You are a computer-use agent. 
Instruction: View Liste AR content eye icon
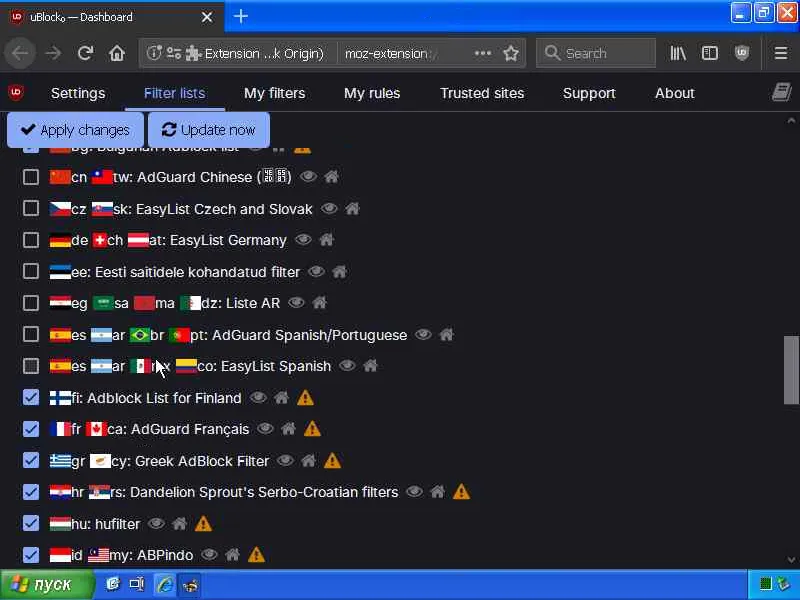tap(296, 303)
